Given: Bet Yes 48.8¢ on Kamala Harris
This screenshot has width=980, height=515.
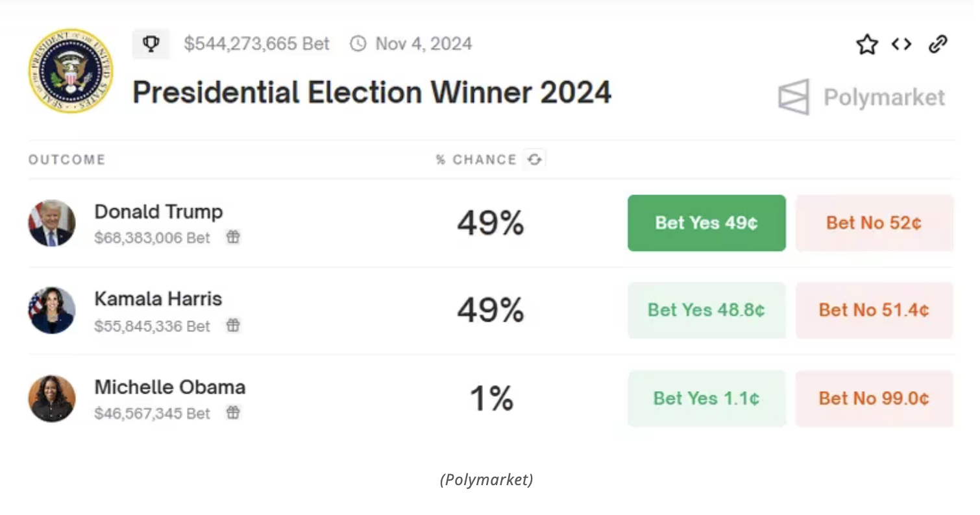Looking at the screenshot, I should pyautogui.click(x=706, y=310).
